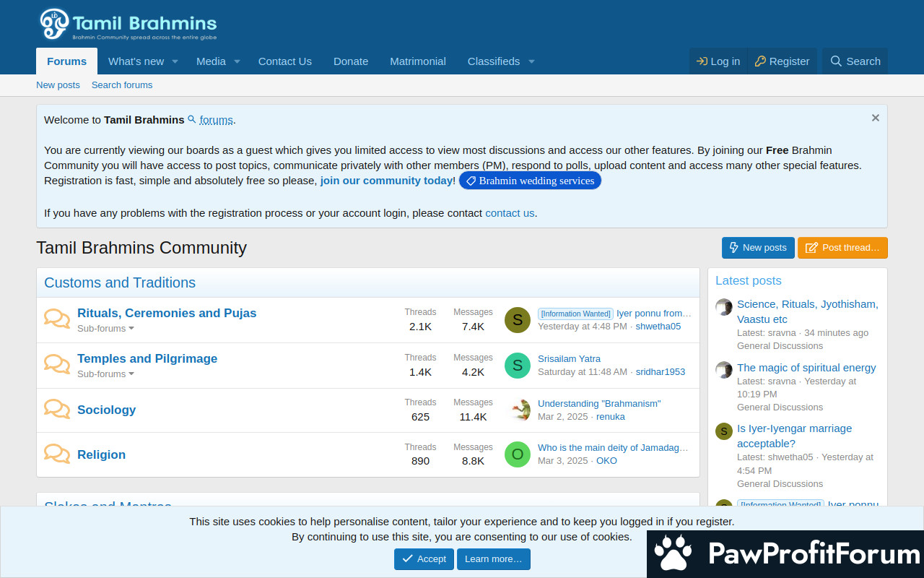Viewport: 924px width, 578px height.
Task: Open the Donate page
Action: pyautogui.click(x=351, y=61)
